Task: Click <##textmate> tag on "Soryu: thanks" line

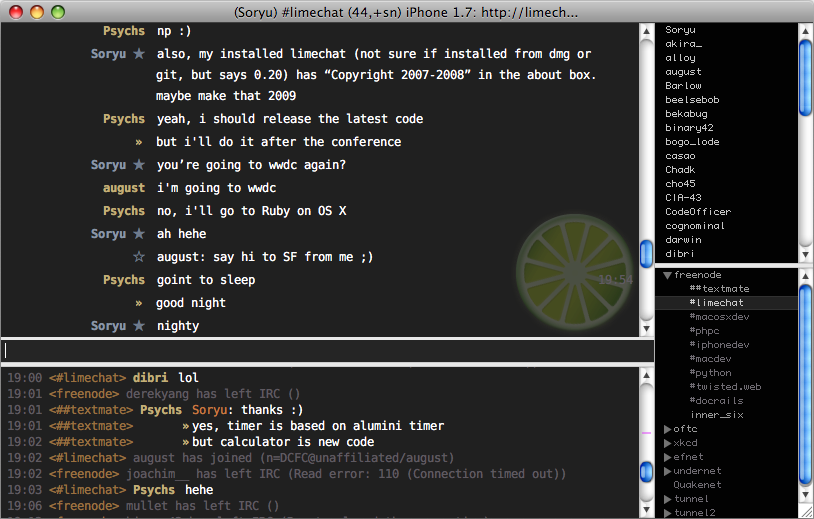Action: (x=91, y=410)
